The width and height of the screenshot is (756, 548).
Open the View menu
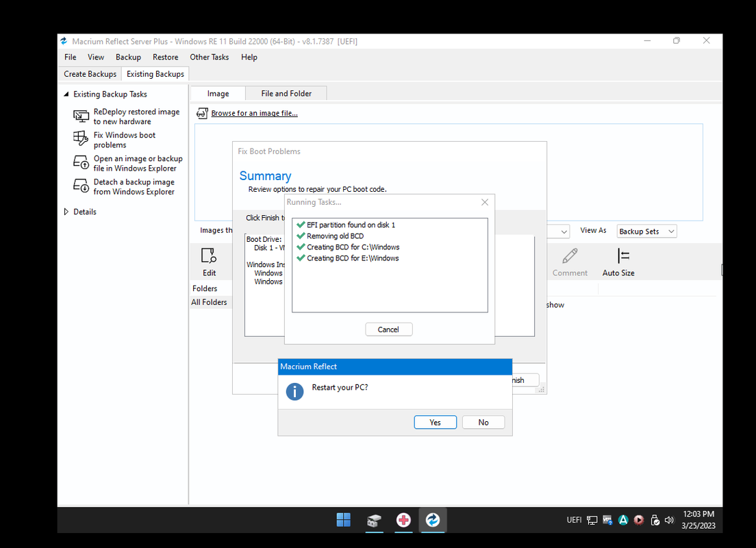(95, 57)
